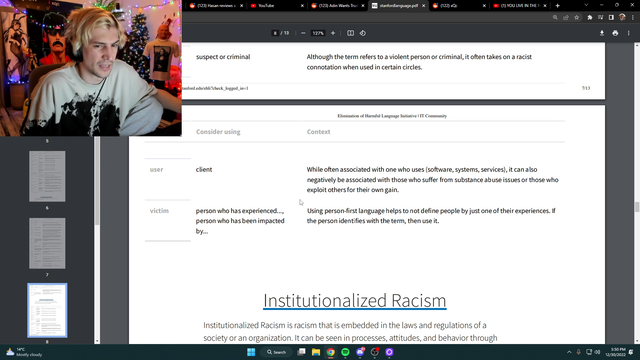This screenshot has height=360, width=640.
Task: Open the Chrome extensions puzzle icon
Action: pyautogui.click(x=590, y=18)
